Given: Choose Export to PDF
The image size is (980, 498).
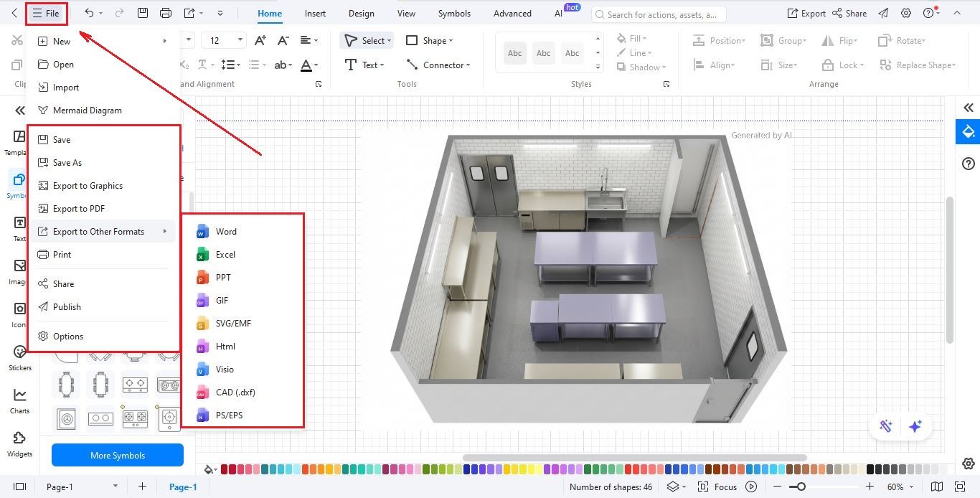Looking at the screenshot, I should (x=103, y=208).
